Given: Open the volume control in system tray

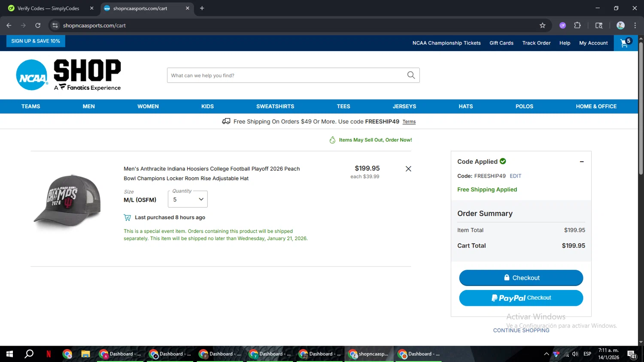Looking at the screenshot, I should coord(575,354).
